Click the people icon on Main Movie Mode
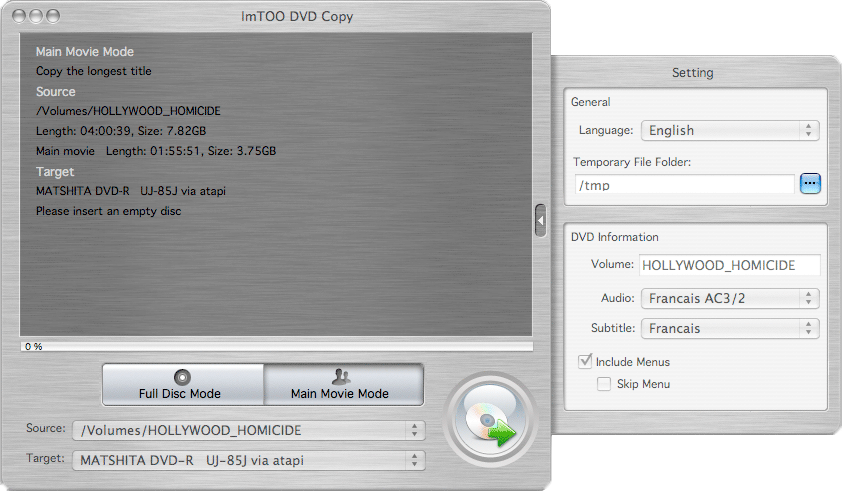The height and width of the screenshot is (491, 843). 341,376
